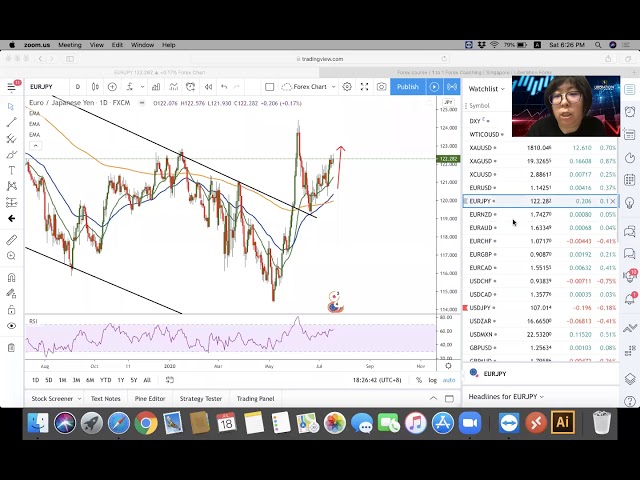Switch to the Pine Editor tab
Image resolution: width=640 pixels, height=480 pixels.
150,398
